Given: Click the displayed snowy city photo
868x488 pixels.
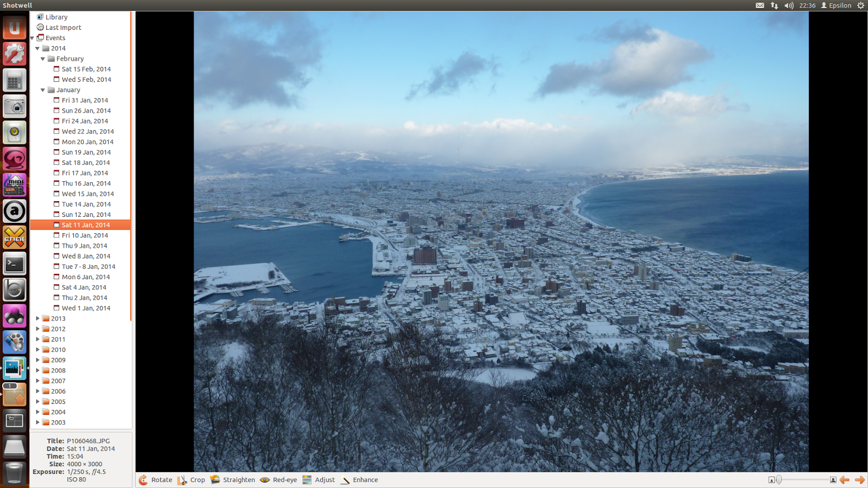Looking at the screenshot, I should [x=501, y=242].
